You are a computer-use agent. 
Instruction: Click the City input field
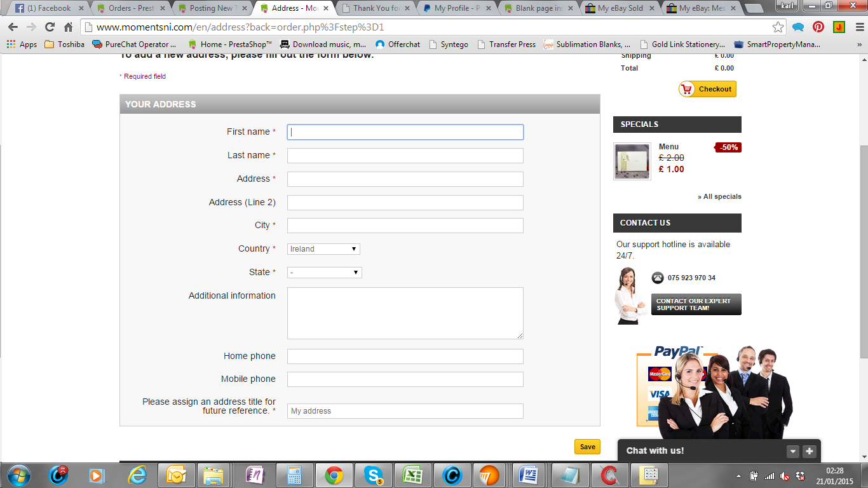click(x=405, y=226)
